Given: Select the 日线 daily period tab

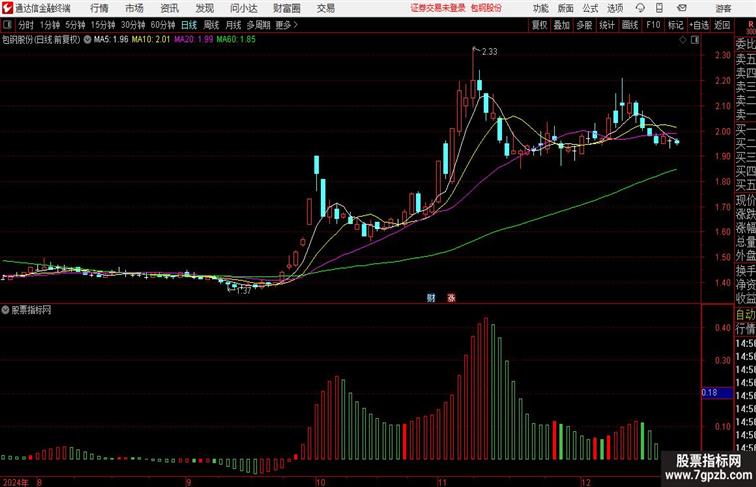Looking at the screenshot, I should pyautogui.click(x=189, y=25).
